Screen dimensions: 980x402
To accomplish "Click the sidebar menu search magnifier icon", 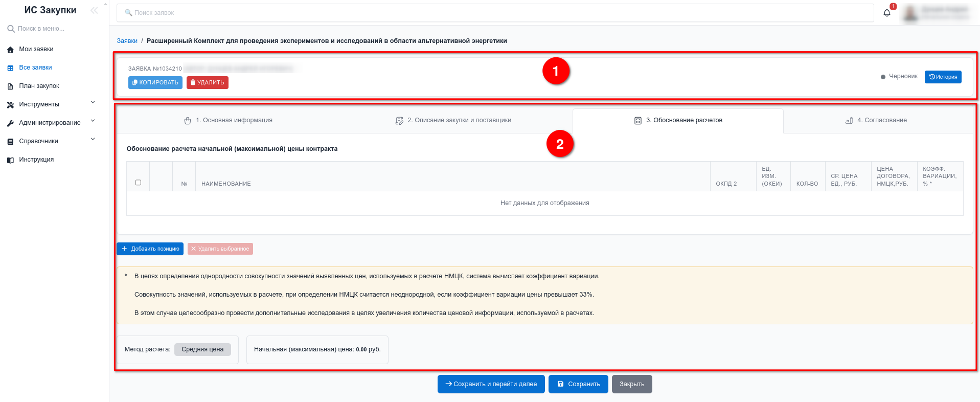I will (11, 29).
